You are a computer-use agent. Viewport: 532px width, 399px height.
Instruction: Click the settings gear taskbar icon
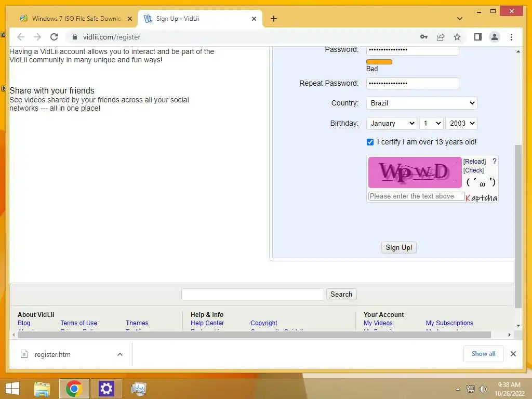click(106, 389)
